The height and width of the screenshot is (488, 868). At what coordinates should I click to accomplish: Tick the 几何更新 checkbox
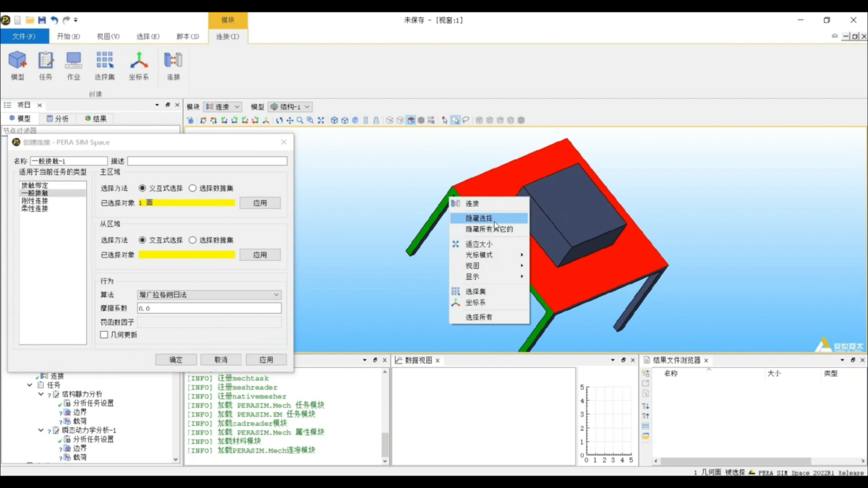pos(103,335)
